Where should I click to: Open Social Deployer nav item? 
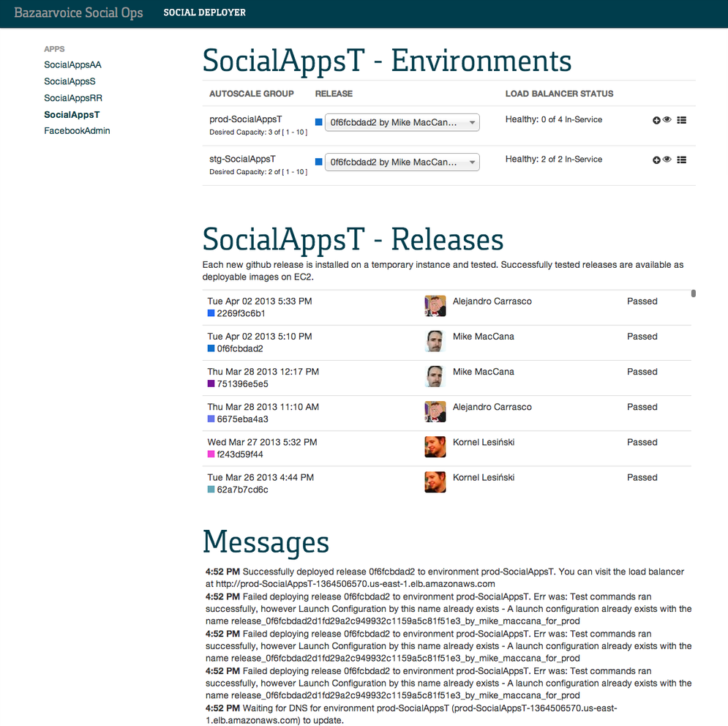[x=204, y=12]
